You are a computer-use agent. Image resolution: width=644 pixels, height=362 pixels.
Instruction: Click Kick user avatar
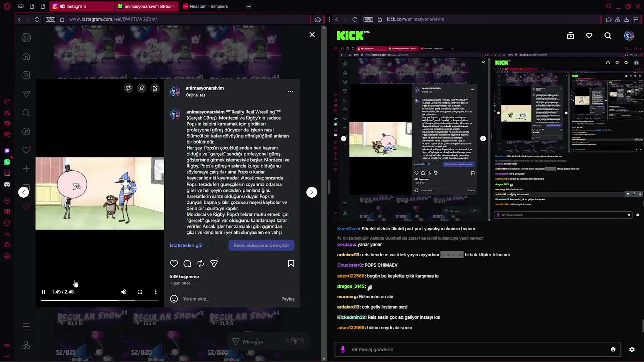click(629, 36)
